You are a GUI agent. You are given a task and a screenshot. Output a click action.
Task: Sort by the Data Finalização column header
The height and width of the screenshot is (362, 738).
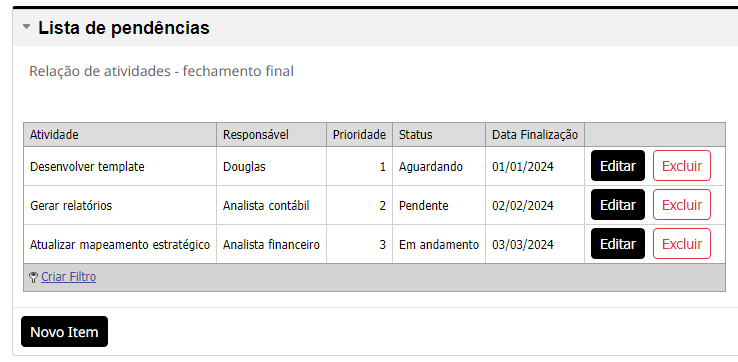(535, 135)
